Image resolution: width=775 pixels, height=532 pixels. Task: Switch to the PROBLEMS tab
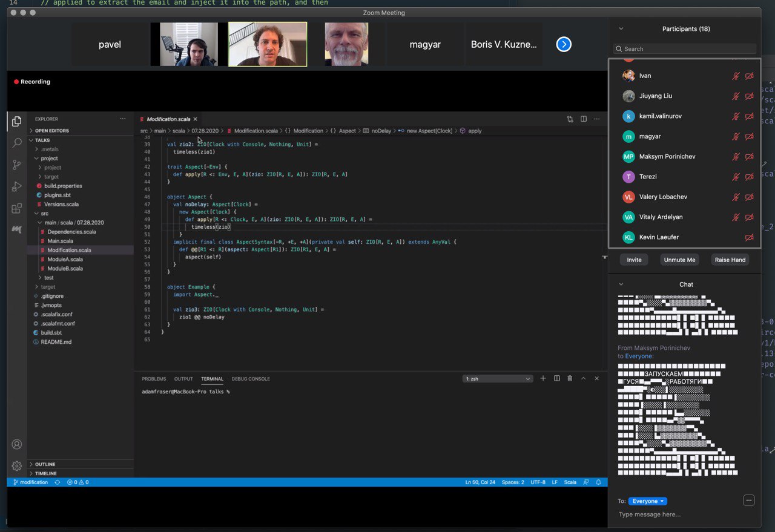point(154,379)
